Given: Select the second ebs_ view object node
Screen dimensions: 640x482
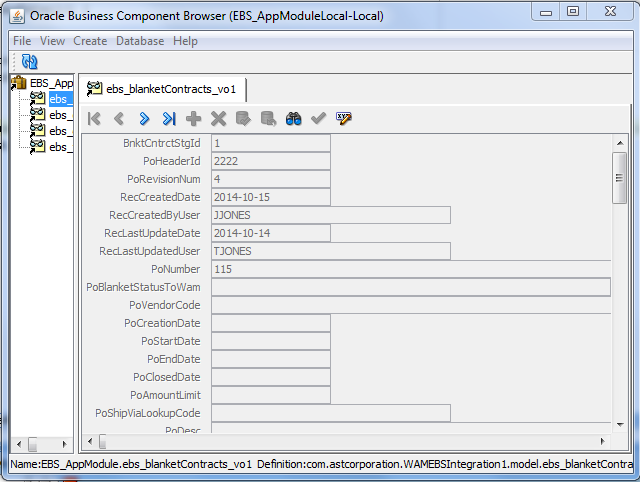Looking at the screenshot, I should [x=51, y=115].
